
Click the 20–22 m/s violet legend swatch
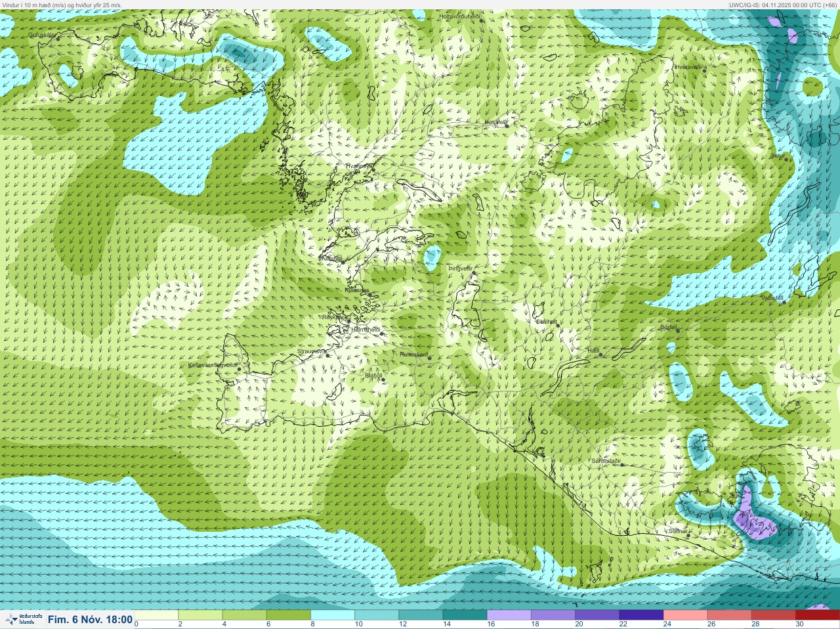597,615
